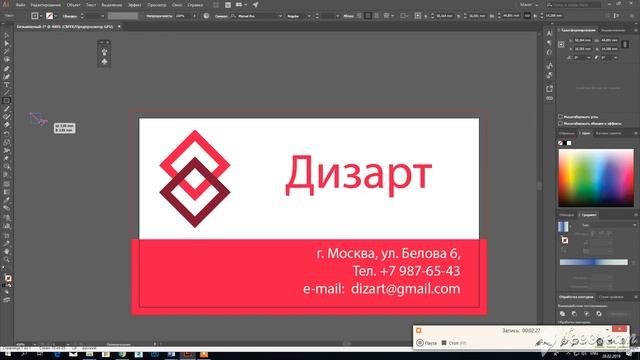Select the Direct Selection tool
The width and height of the screenshot is (640, 360).
click(7, 44)
